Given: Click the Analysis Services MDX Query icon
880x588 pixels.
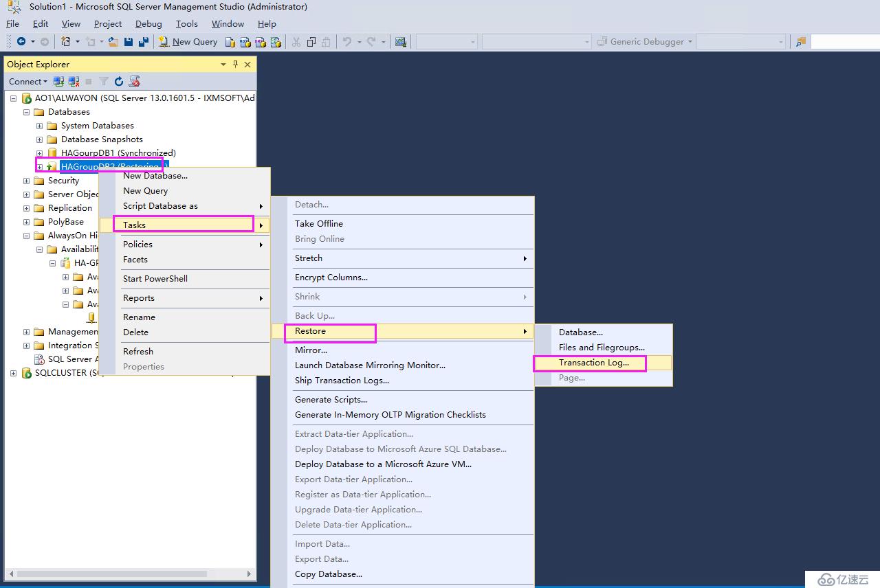Looking at the screenshot, I should coord(245,42).
